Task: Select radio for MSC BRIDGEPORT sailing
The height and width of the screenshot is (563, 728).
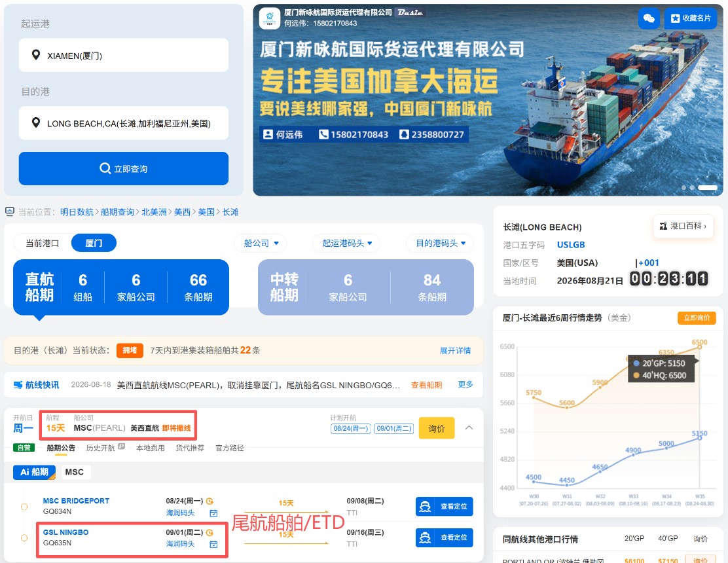Action: (x=24, y=507)
